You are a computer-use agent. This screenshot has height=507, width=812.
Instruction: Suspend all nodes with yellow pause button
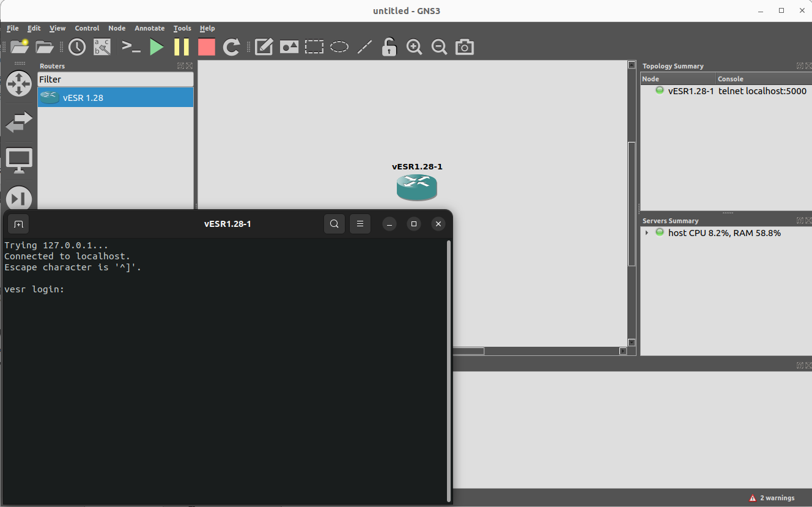click(182, 46)
